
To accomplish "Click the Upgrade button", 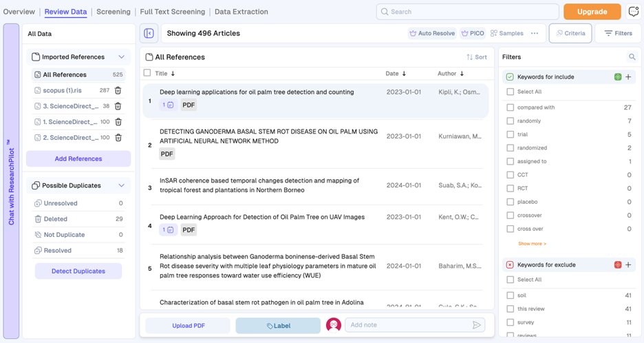I will [x=592, y=12].
